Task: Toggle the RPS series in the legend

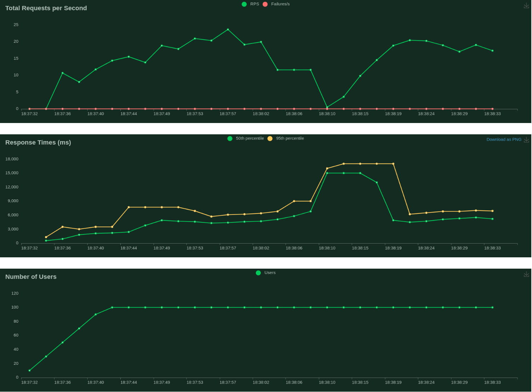Action: (x=250, y=4)
